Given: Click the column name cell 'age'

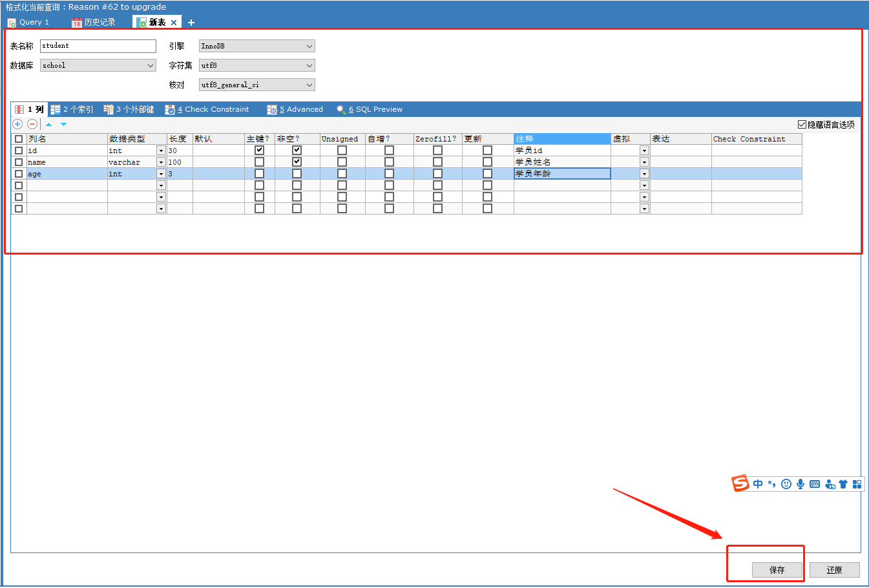Looking at the screenshot, I should tap(67, 174).
